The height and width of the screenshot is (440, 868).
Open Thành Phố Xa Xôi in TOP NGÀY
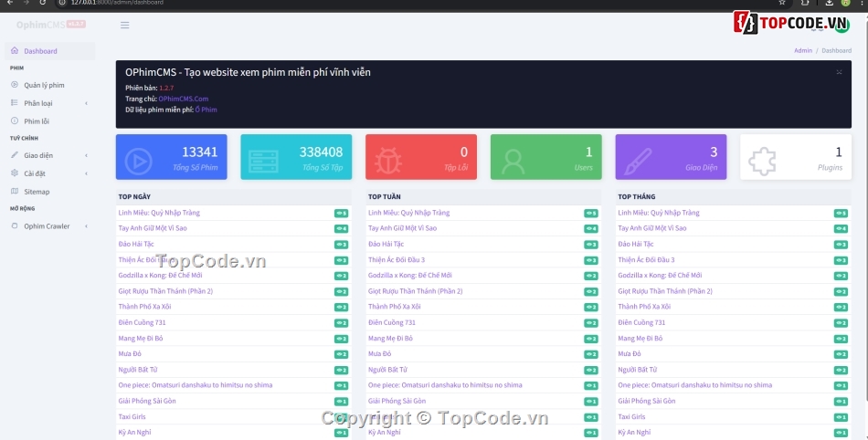144,307
